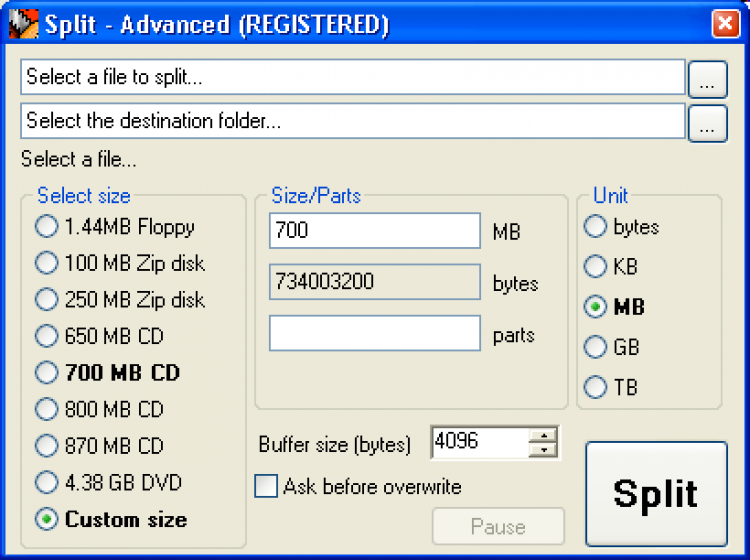The height and width of the screenshot is (560, 750).
Task: Close the Split - Advanced window
Action: [725, 23]
